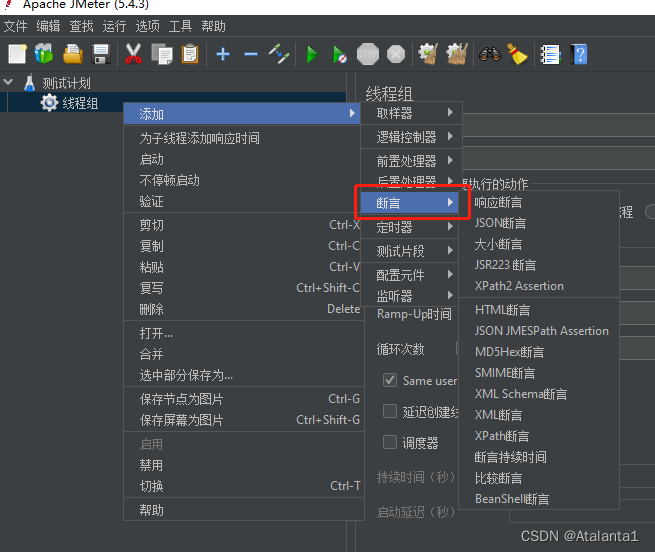Click Start no pauses icon

coord(339,54)
